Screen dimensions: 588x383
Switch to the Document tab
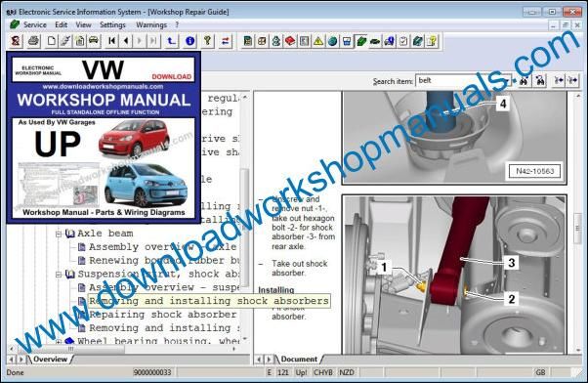coord(299,360)
